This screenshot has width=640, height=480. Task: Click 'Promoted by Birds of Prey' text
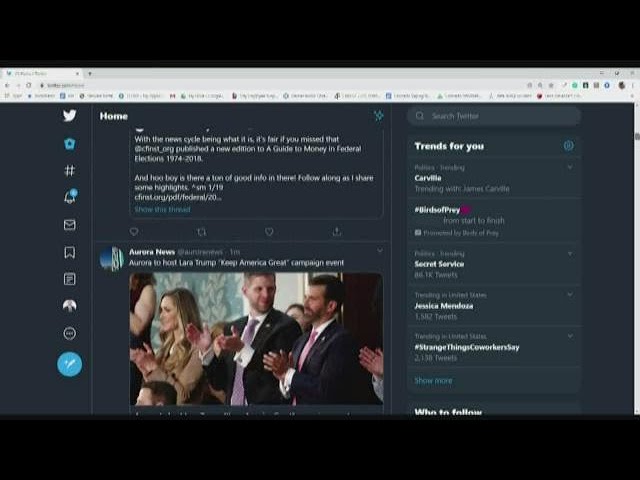(x=461, y=233)
